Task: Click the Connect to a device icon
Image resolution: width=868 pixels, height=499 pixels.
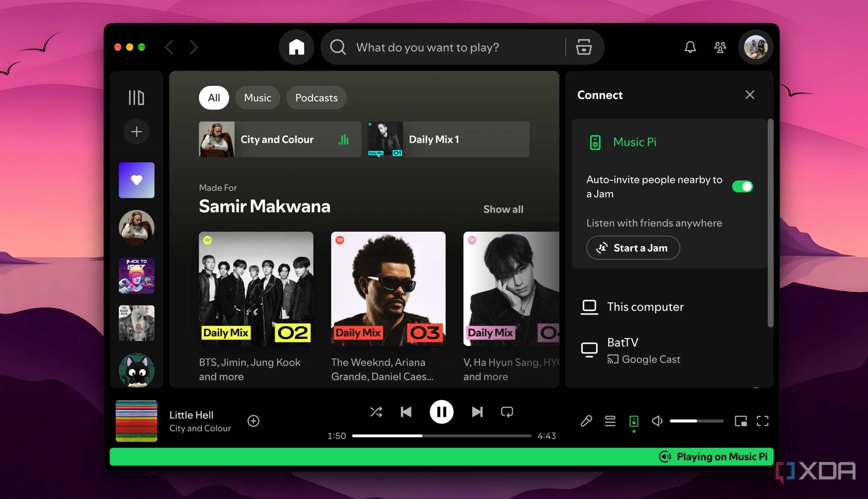Action: (x=634, y=421)
